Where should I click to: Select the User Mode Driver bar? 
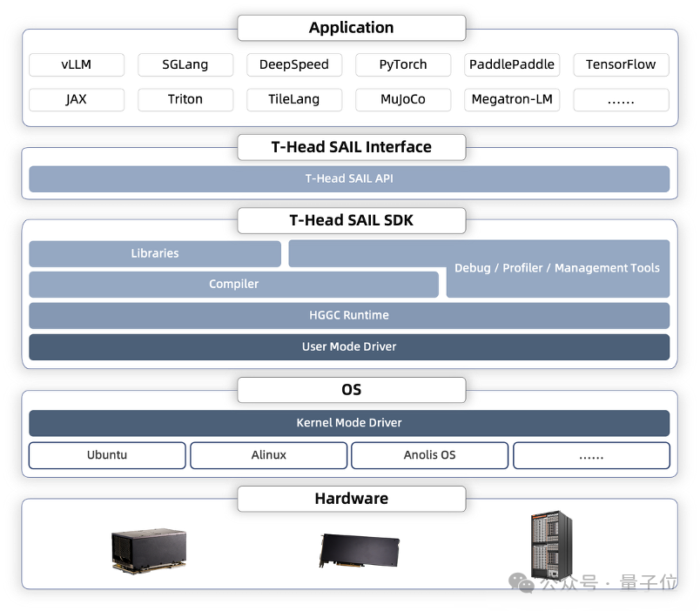tap(349, 346)
